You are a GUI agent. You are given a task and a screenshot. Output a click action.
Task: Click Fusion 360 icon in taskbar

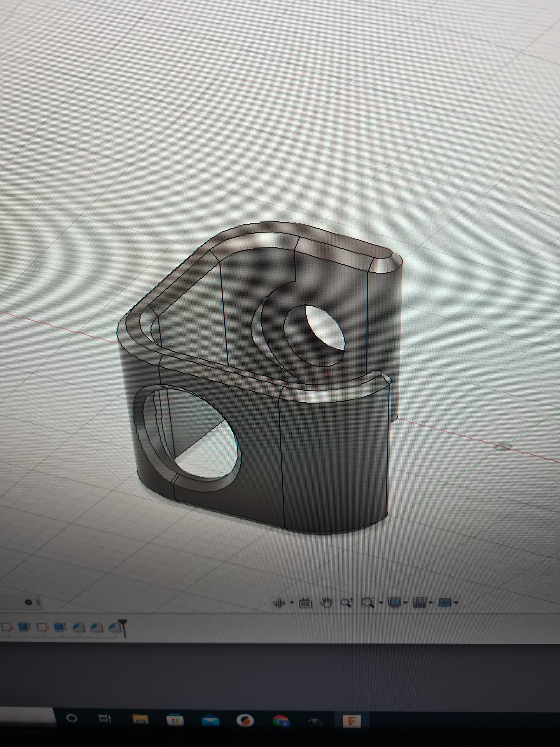click(x=352, y=721)
